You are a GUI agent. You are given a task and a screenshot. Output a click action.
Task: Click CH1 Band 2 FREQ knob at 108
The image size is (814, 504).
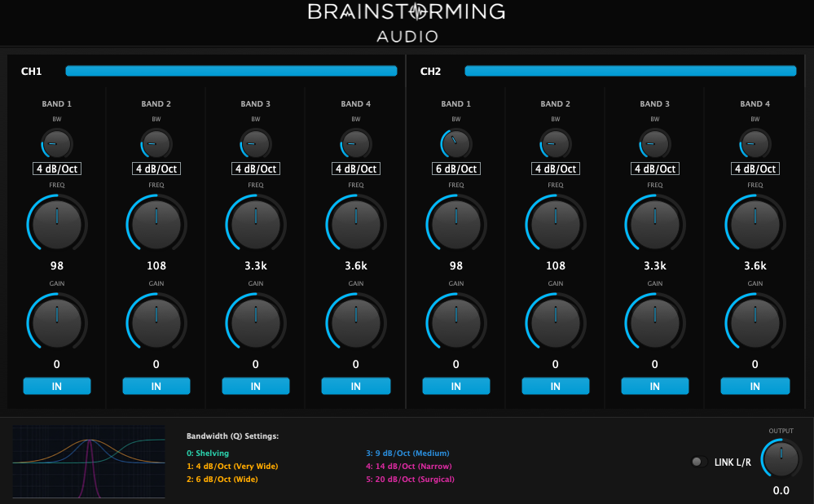tap(156, 225)
